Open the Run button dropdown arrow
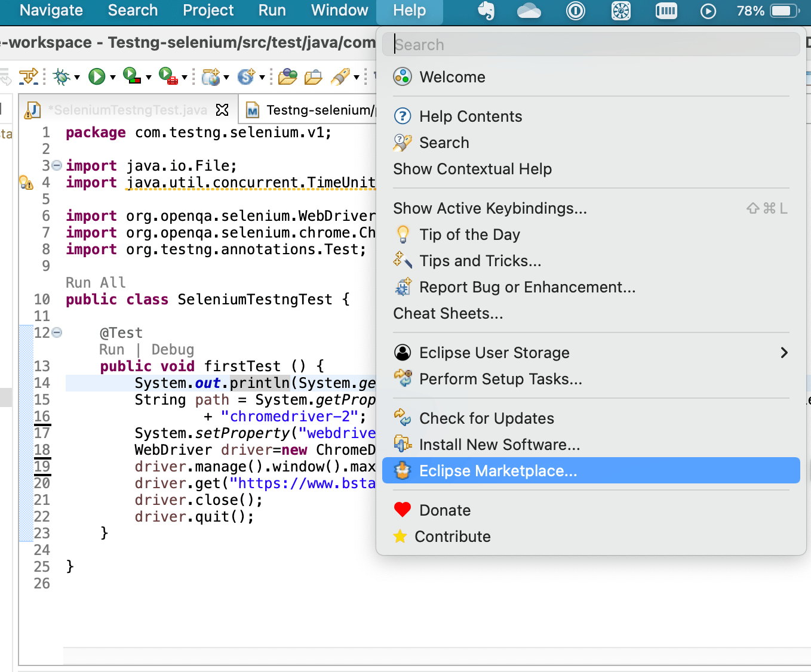 [x=111, y=76]
